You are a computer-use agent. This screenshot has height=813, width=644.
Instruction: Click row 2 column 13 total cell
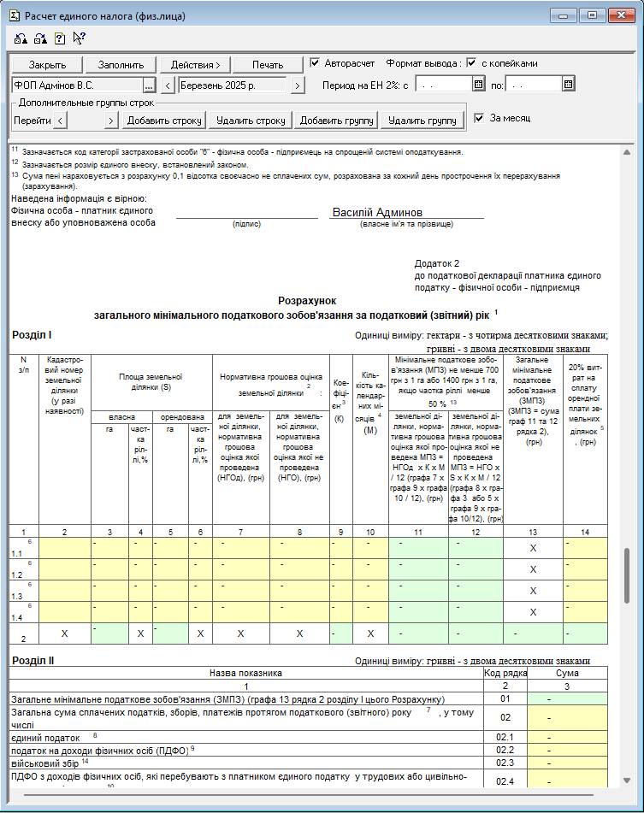[x=533, y=633]
